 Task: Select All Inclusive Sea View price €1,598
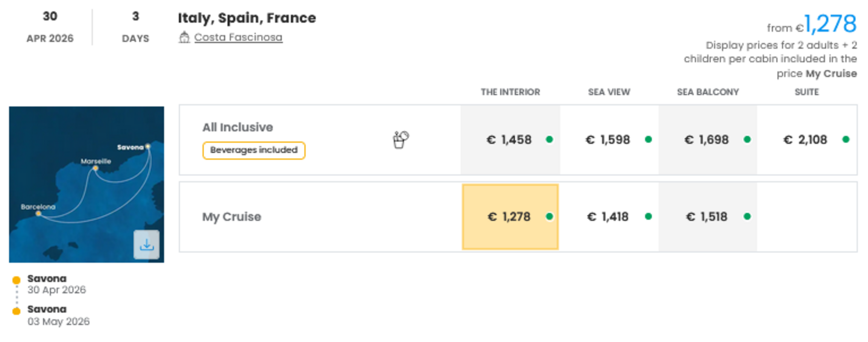click(609, 140)
